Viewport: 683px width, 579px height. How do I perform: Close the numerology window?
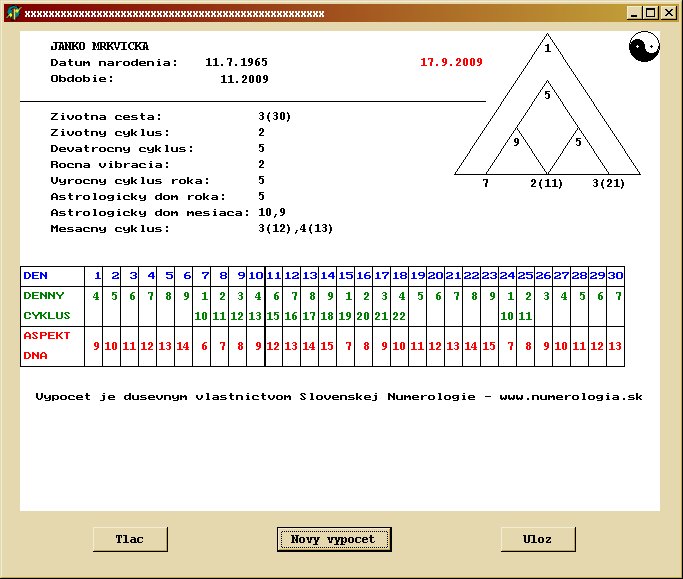[x=668, y=13]
